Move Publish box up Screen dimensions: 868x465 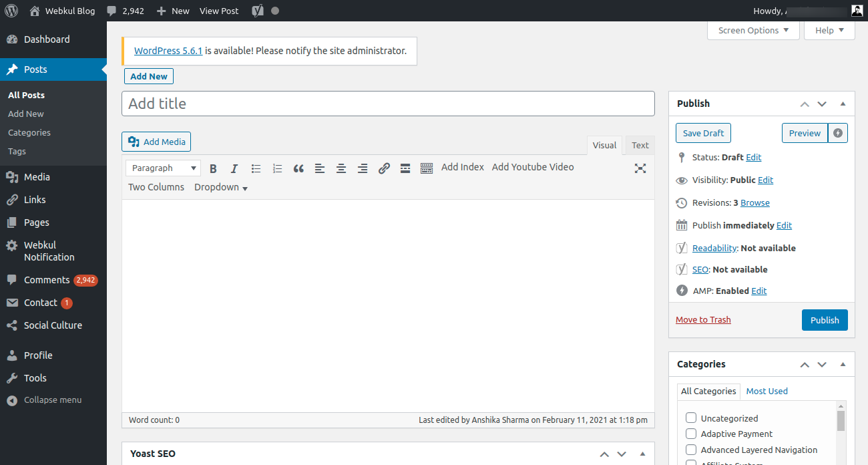[x=805, y=104]
